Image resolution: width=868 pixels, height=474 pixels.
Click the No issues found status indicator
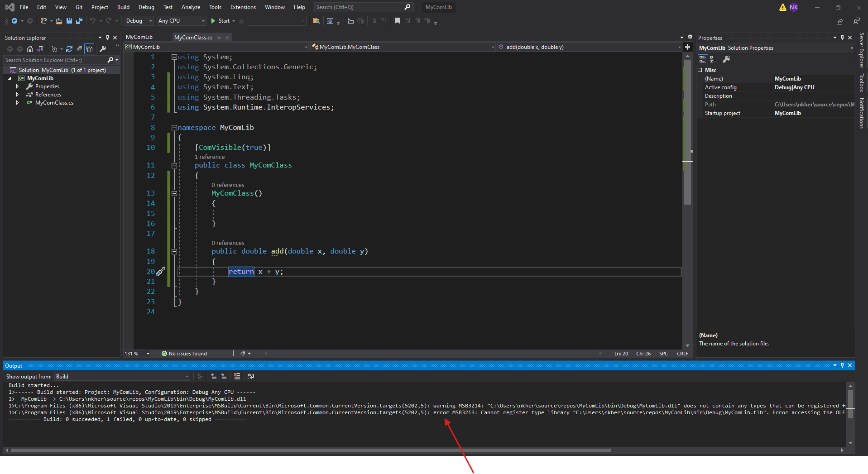pyautogui.click(x=184, y=354)
